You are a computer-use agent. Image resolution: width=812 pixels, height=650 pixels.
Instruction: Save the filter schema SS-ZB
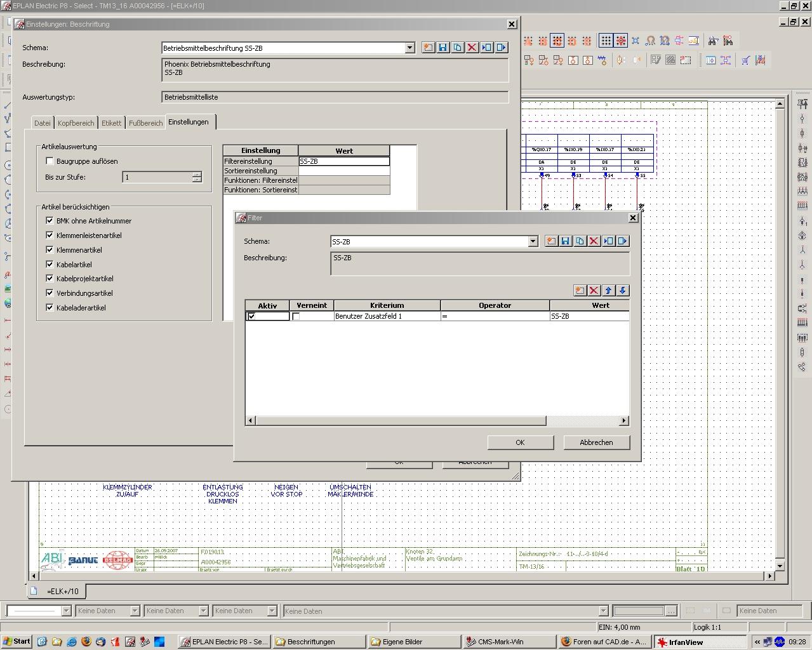point(566,241)
